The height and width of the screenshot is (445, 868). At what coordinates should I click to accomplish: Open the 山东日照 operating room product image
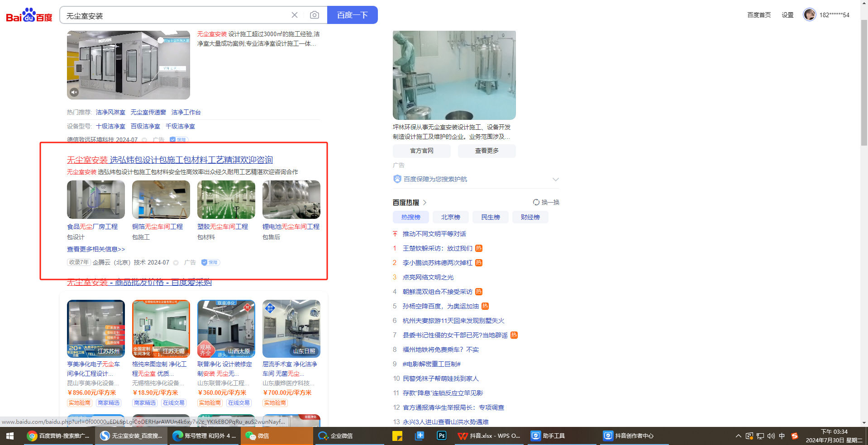[x=291, y=329]
